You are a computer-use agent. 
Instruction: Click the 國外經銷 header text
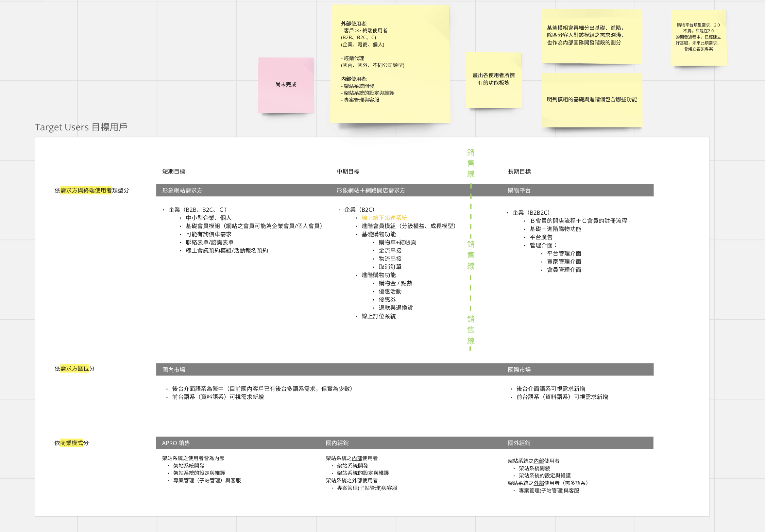click(519, 443)
